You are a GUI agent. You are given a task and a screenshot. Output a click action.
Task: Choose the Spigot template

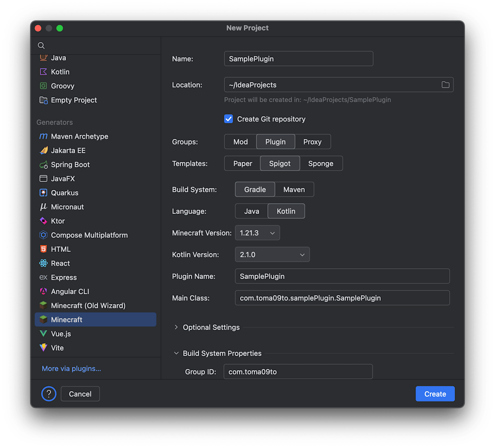280,164
